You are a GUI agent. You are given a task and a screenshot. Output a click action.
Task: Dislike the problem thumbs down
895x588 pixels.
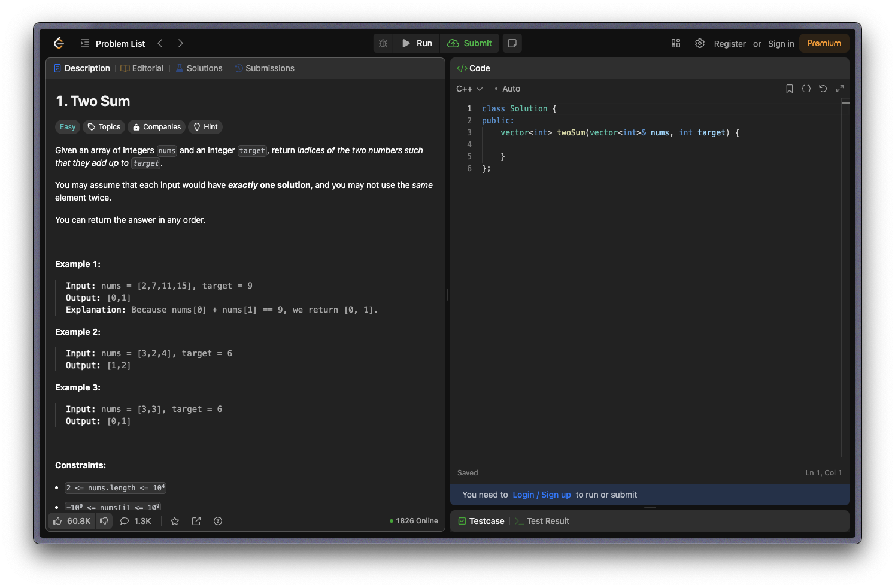pos(104,521)
